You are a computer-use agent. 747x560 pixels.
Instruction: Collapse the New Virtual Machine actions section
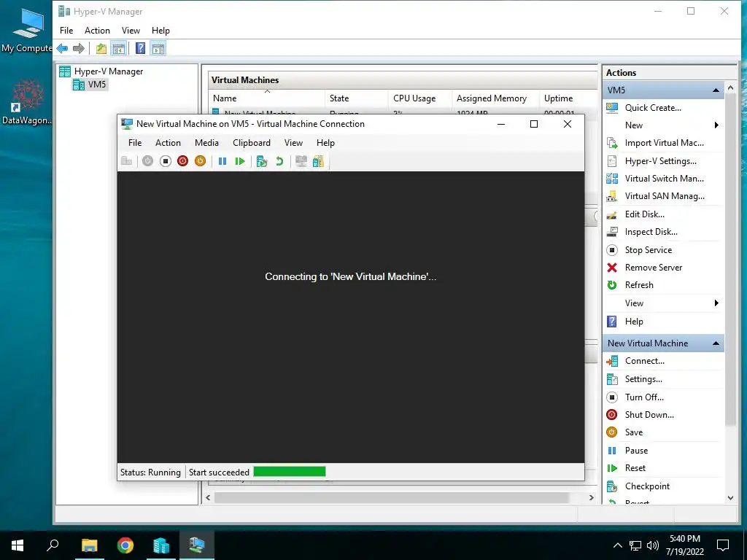pyautogui.click(x=716, y=343)
